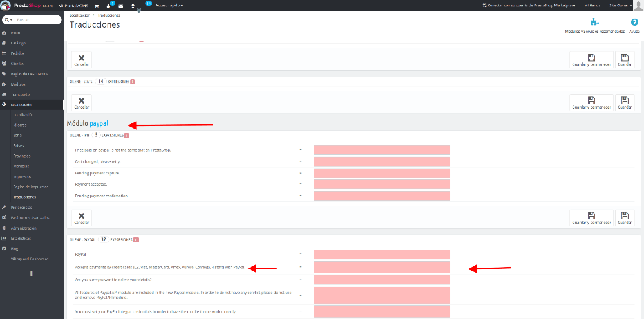Click Guardar y permanecer below stats expresiones
This screenshot has height=319, width=644.
pos(591,102)
